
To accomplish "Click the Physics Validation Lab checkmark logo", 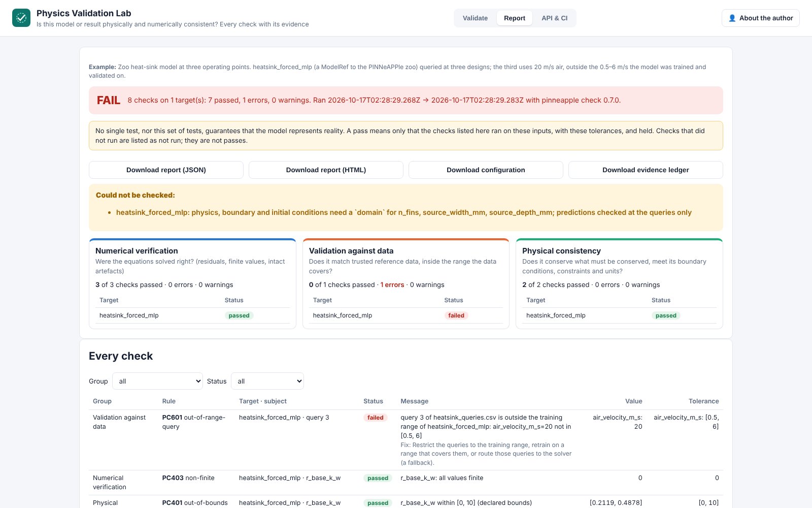I will click(21, 18).
